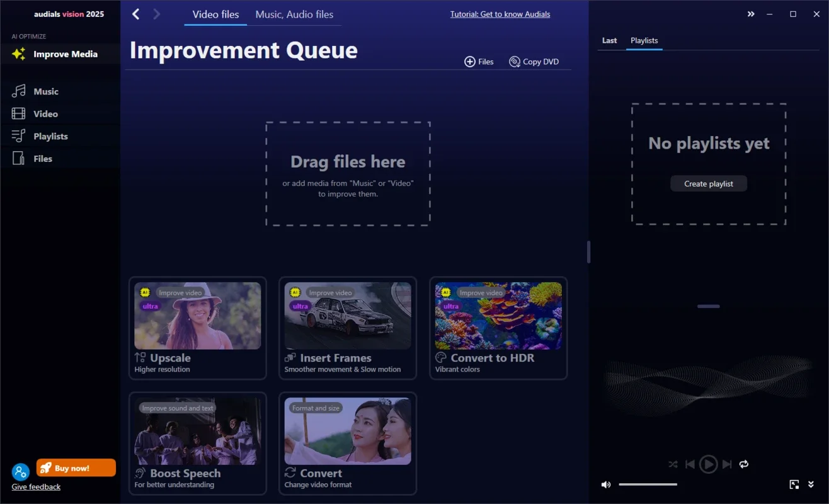Click the Buy now! rocket button

point(76,468)
